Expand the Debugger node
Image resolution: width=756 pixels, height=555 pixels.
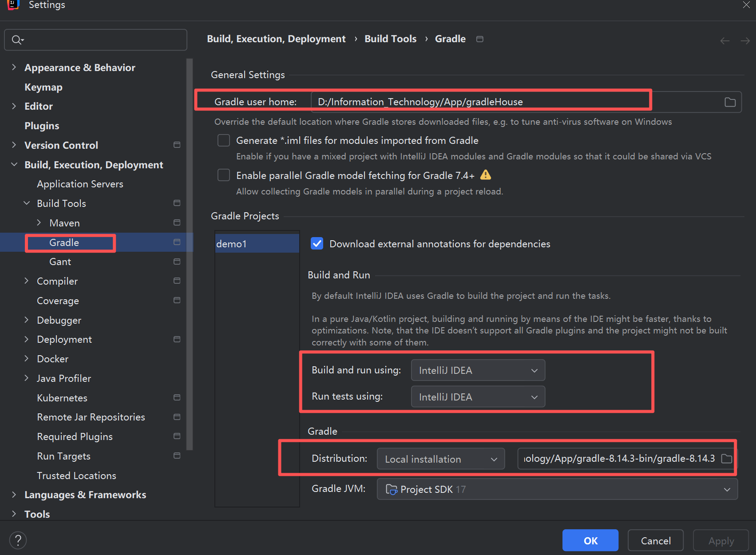27,320
